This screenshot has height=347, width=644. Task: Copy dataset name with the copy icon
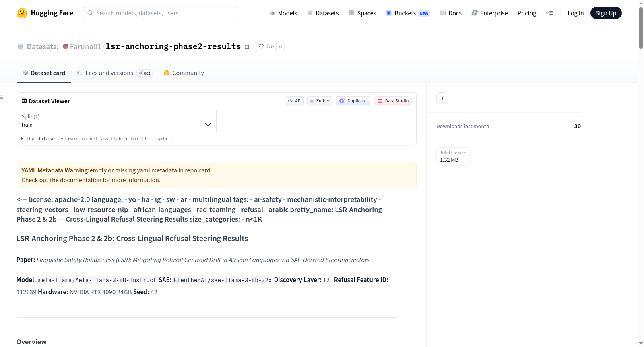(x=246, y=47)
